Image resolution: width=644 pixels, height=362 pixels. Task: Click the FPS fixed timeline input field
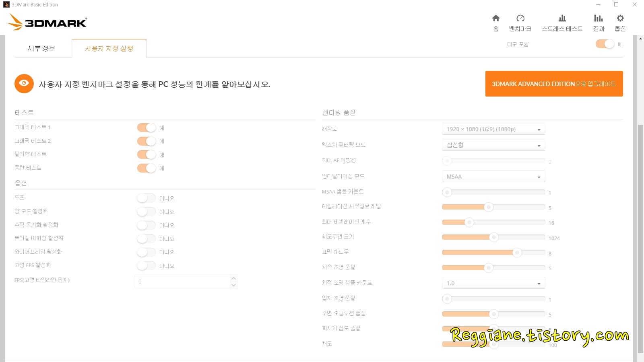tap(183, 282)
